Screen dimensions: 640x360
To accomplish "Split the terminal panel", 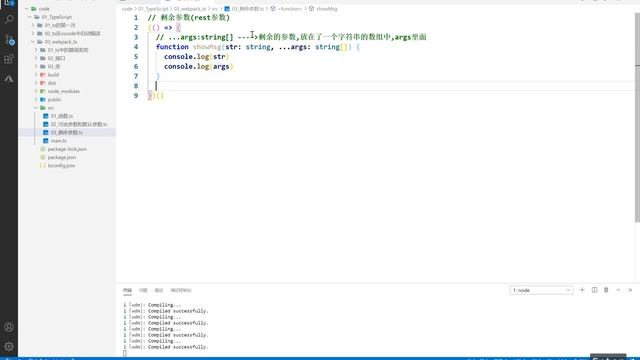I will [594, 290].
